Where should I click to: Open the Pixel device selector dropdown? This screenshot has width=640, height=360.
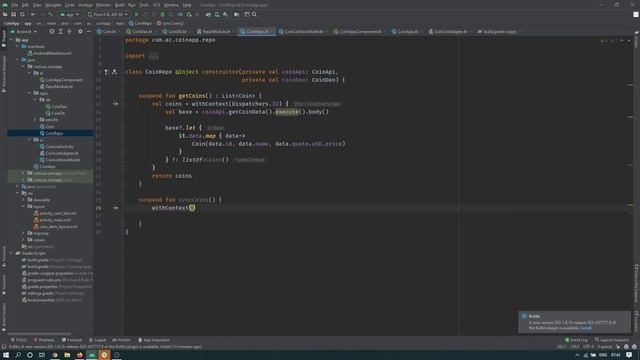(x=107, y=14)
